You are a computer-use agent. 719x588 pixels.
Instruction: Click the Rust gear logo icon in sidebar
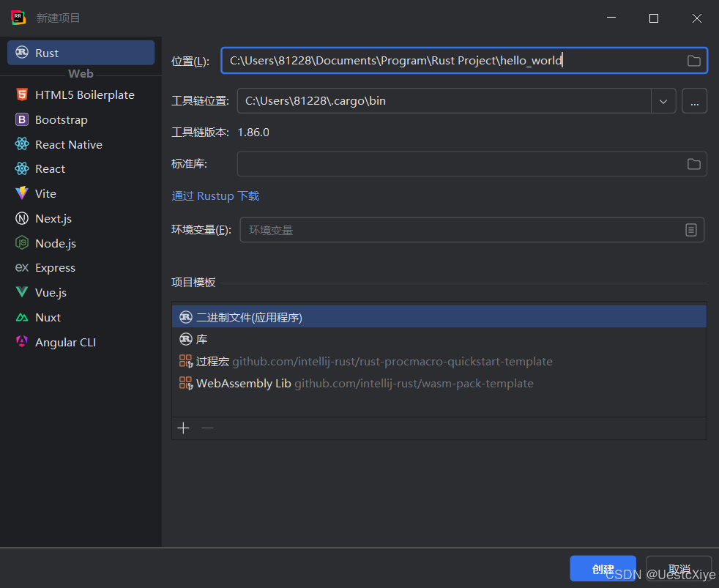click(x=22, y=52)
